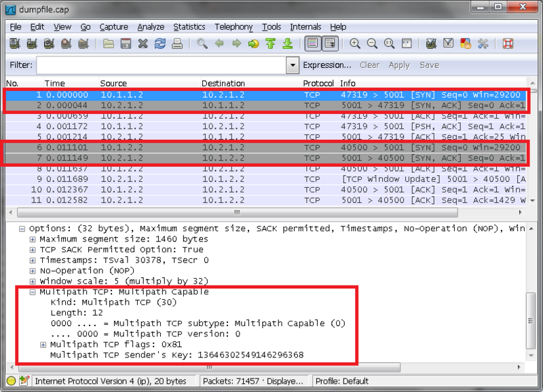Open the Telephony menu

[233, 27]
